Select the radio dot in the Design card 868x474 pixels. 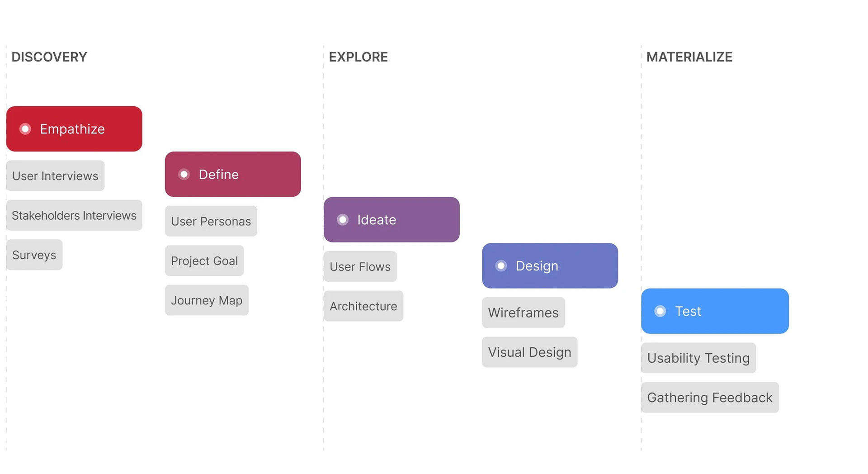pyautogui.click(x=501, y=265)
